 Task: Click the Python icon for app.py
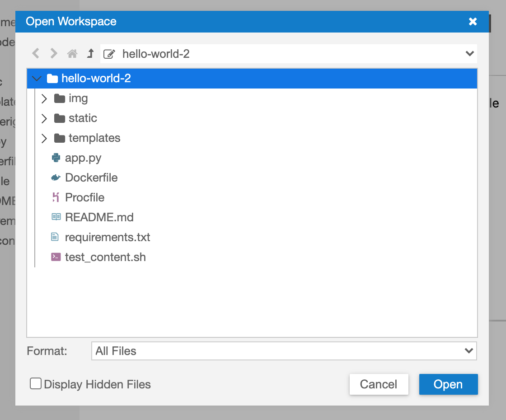56,158
